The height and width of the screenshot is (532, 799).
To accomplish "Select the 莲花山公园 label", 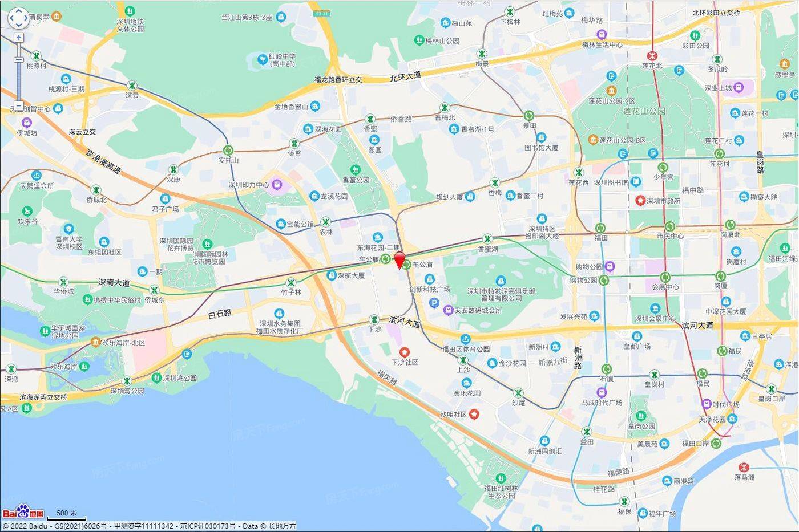I will click(x=644, y=111).
